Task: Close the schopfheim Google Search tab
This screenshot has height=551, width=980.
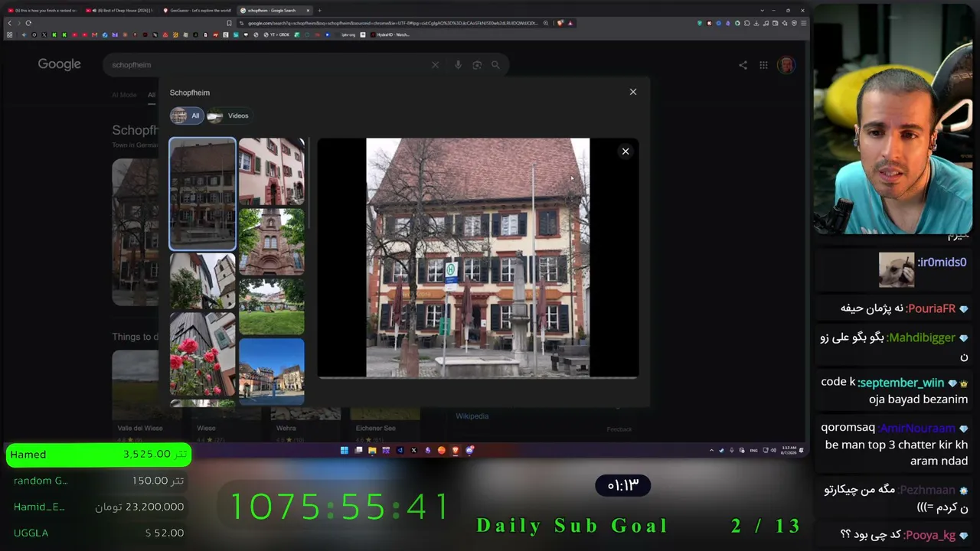Action: point(308,11)
